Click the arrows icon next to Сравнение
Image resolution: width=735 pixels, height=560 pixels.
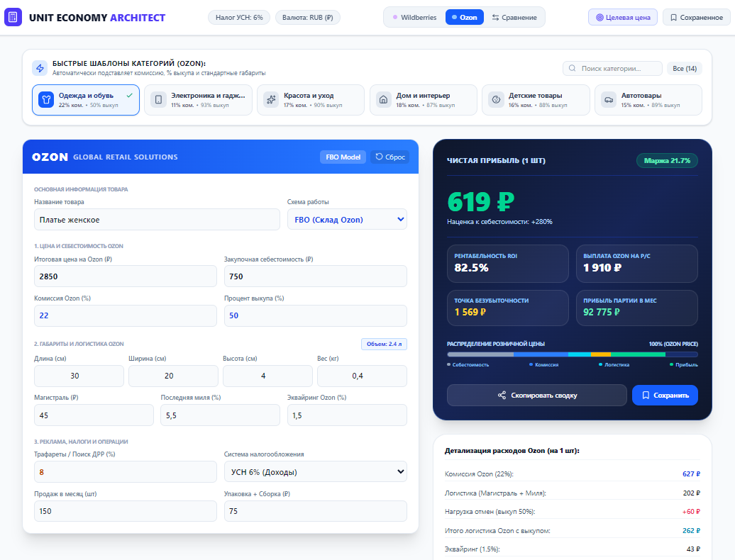coord(495,17)
